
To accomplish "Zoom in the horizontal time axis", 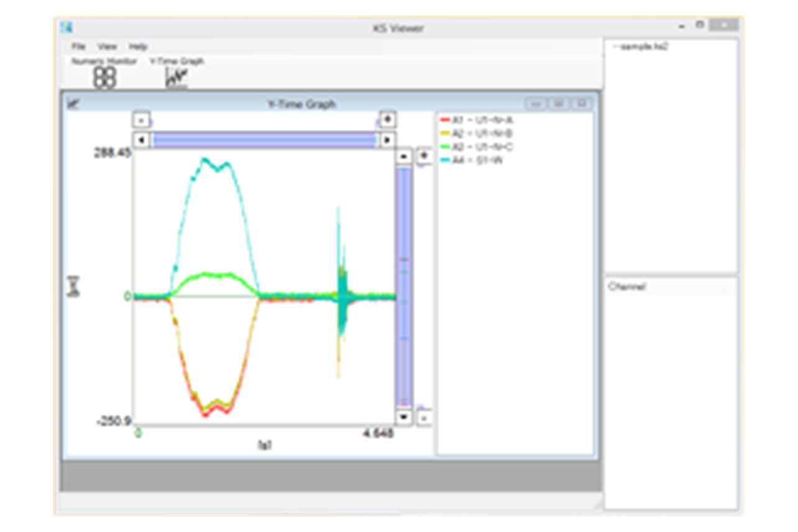I will click(x=388, y=119).
